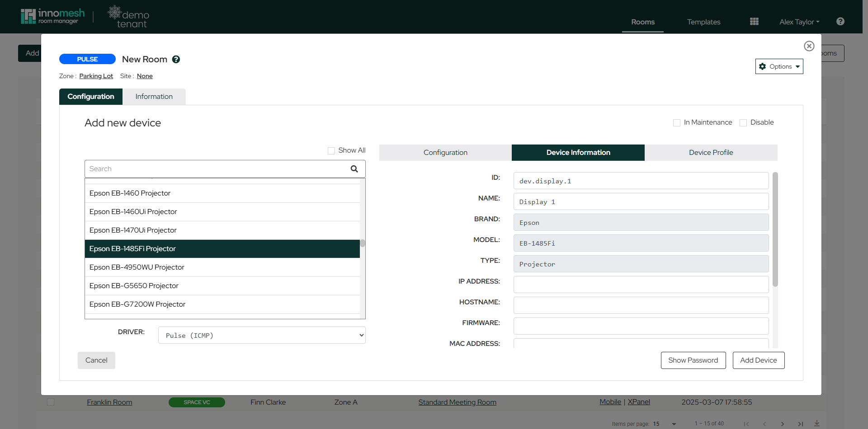Screen dimensions: 868x429
Task: Go to next page of rooms
Action: click(782, 424)
